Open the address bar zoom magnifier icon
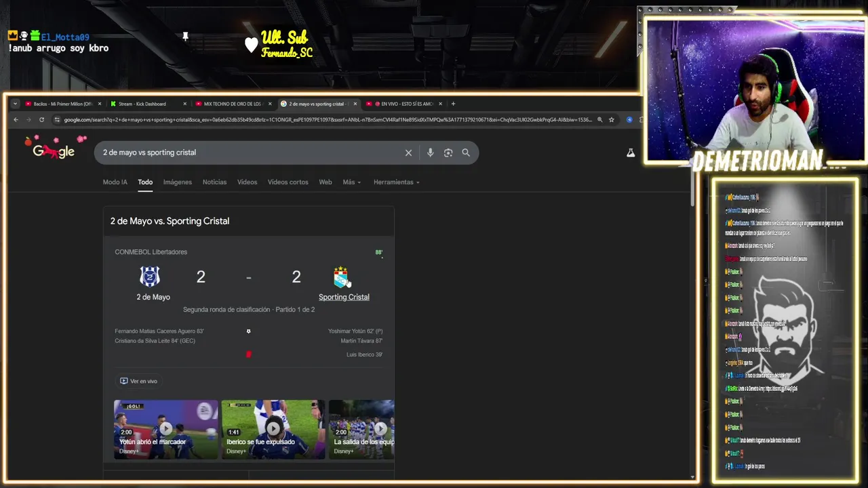The height and width of the screenshot is (488, 868). click(x=599, y=120)
